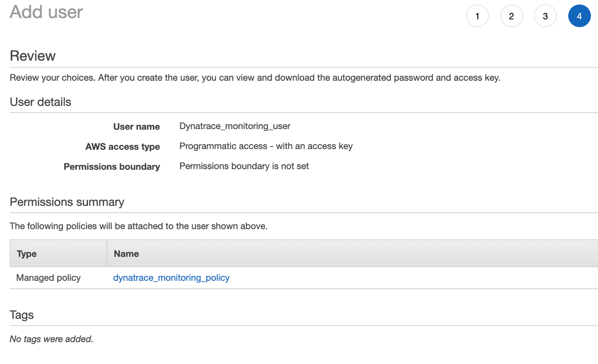
Task: Go back to wizard step 1
Action: coord(477,16)
